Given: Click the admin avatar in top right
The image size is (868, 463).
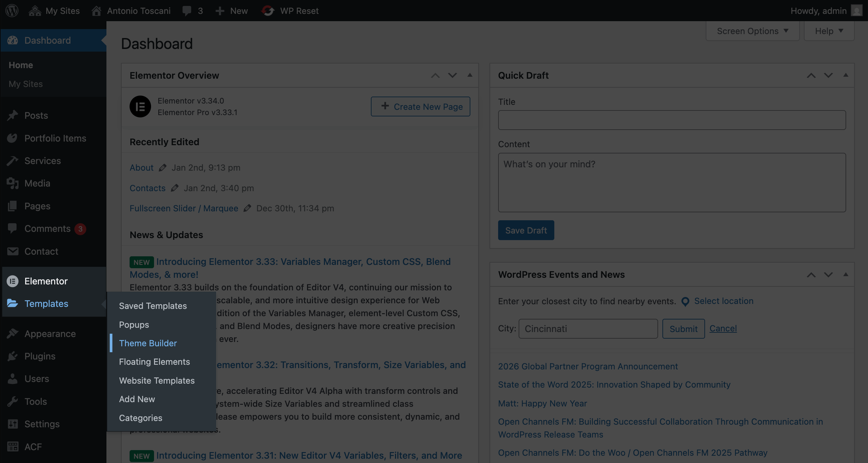Looking at the screenshot, I should [x=856, y=11].
